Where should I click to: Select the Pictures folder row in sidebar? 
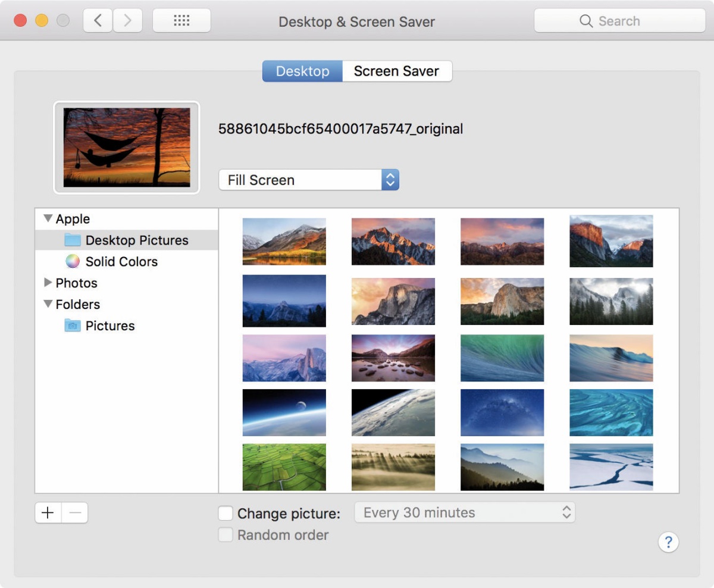point(127,326)
